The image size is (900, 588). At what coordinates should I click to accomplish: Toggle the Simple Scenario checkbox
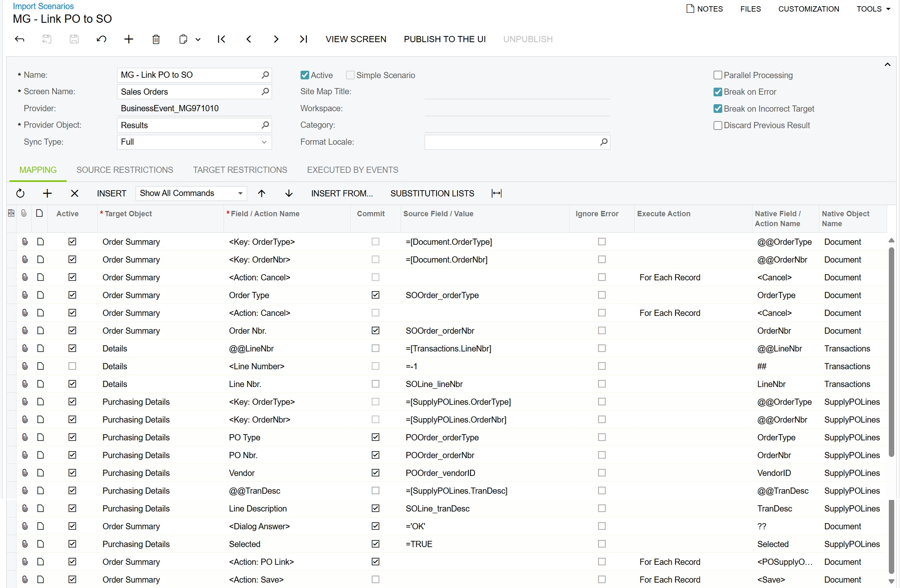pyautogui.click(x=350, y=75)
